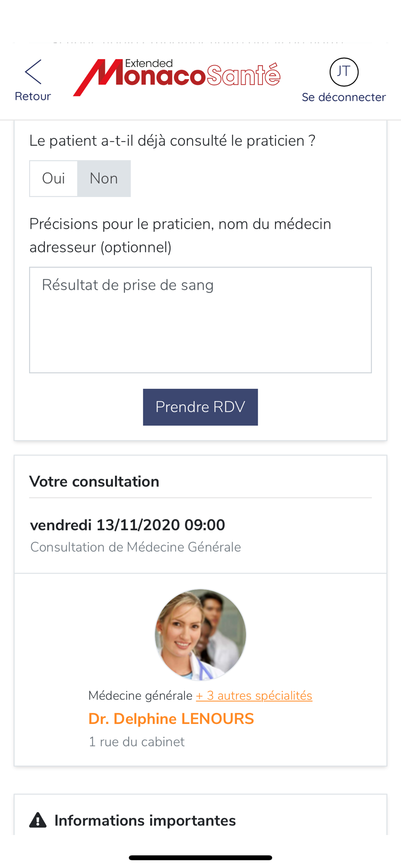Tap the back arrow icon
This screenshot has width=401, height=868.
coord(33,72)
